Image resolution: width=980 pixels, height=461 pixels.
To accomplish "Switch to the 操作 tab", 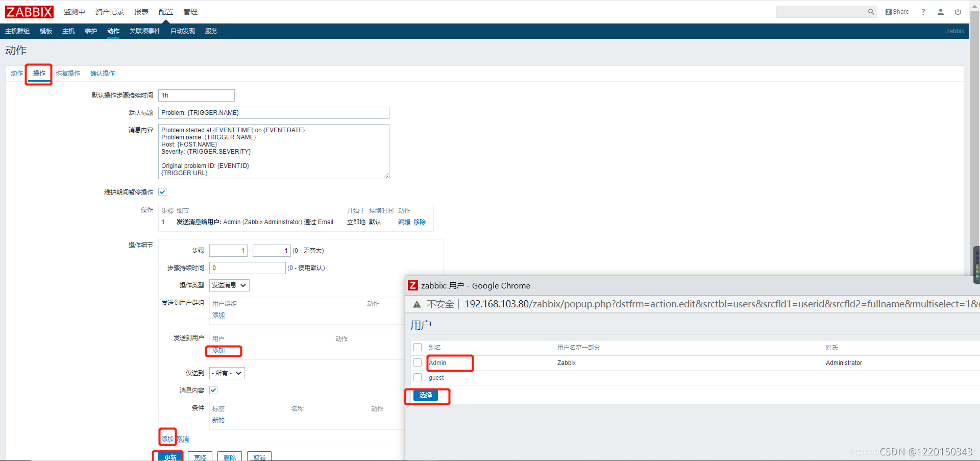I will 39,74.
